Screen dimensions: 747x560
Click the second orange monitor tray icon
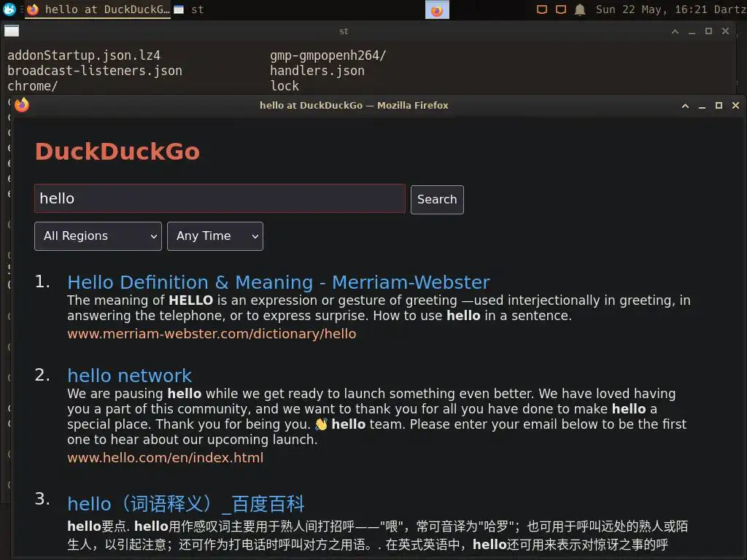pos(561,9)
